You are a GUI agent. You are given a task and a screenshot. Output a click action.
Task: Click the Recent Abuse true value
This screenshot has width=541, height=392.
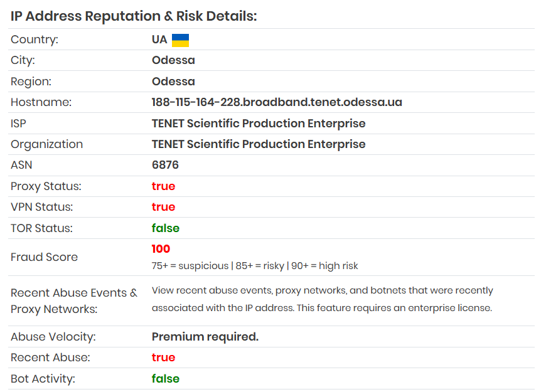[x=163, y=358]
